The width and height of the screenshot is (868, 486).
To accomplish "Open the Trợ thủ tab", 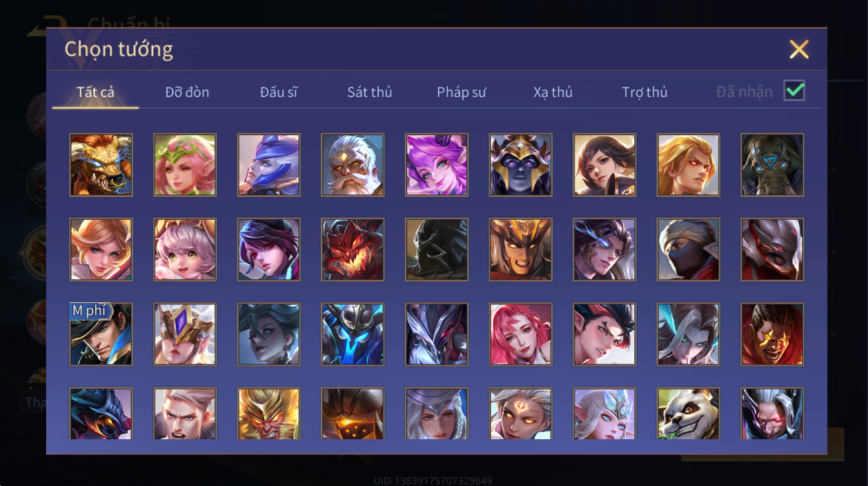I will click(644, 92).
